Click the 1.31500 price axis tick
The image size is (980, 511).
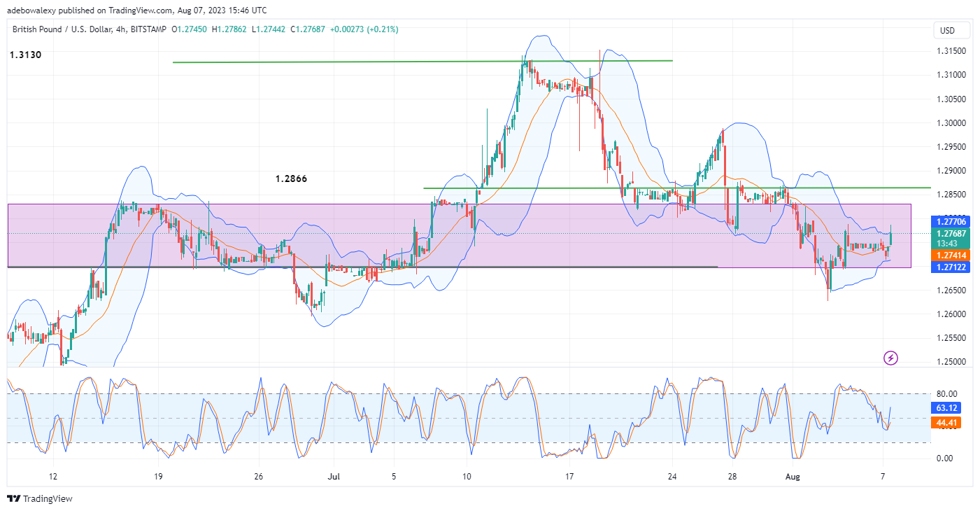pyautogui.click(x=952, y=51)
